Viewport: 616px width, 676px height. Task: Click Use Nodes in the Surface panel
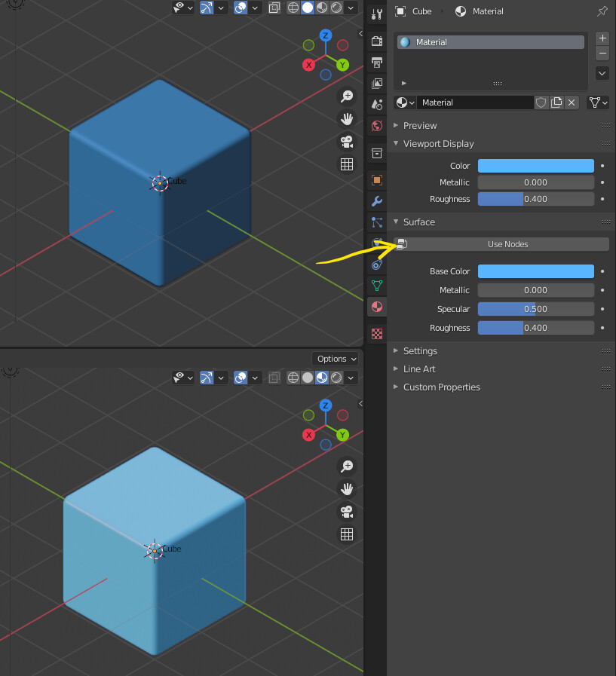(x=507, y=243)
